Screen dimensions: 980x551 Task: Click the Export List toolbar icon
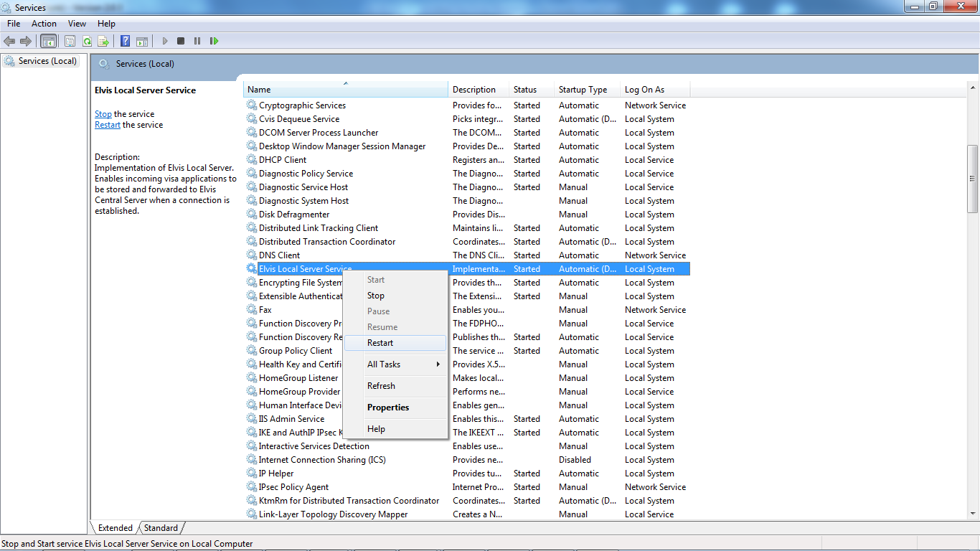(103, 41)
